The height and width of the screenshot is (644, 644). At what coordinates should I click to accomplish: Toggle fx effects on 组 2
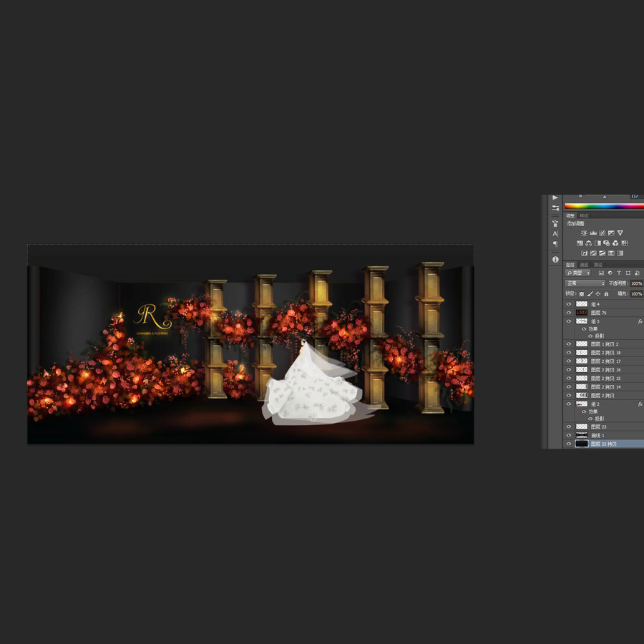point(640,404)
